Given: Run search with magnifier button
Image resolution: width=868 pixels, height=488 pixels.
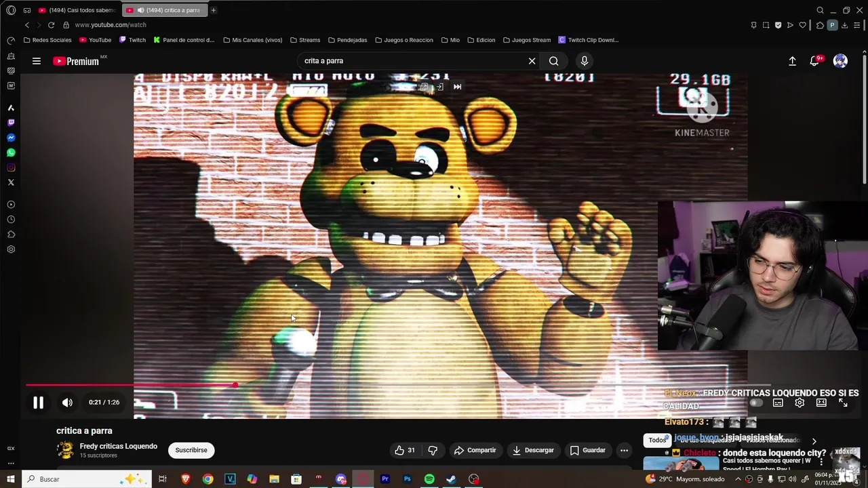Looking at the screenshot, I should pyautogui.click(x=554, y=61).
